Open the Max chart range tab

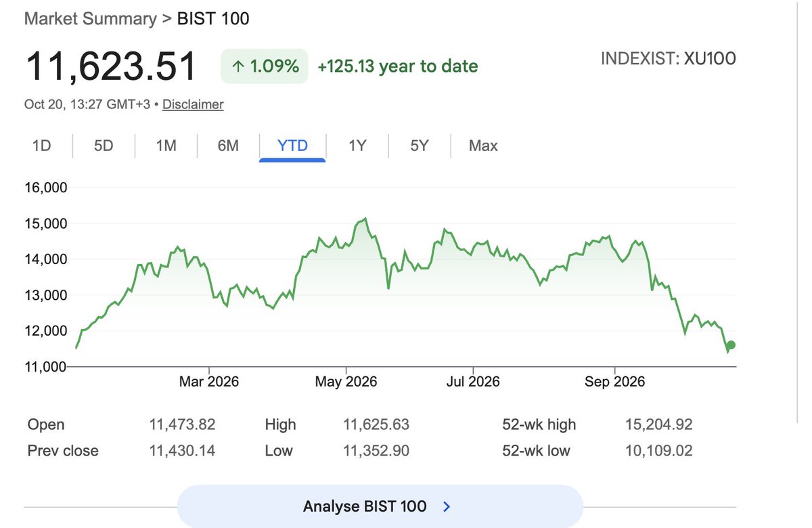(x=483, y=146)
